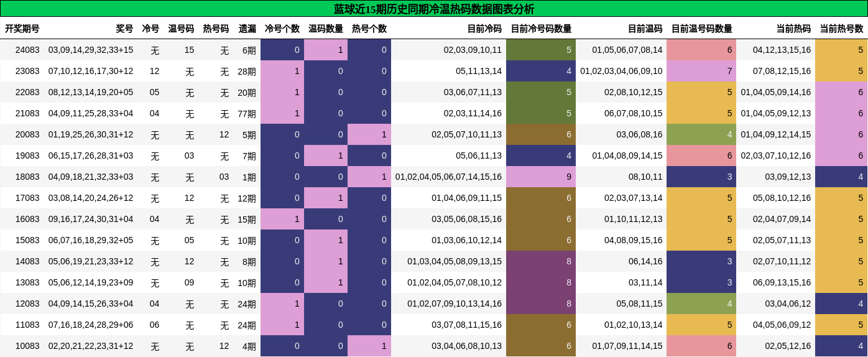Viewport: 868px width, 357px height.
Task: Click the 温码 value 15 in row 24083
Action: (189, 50)
